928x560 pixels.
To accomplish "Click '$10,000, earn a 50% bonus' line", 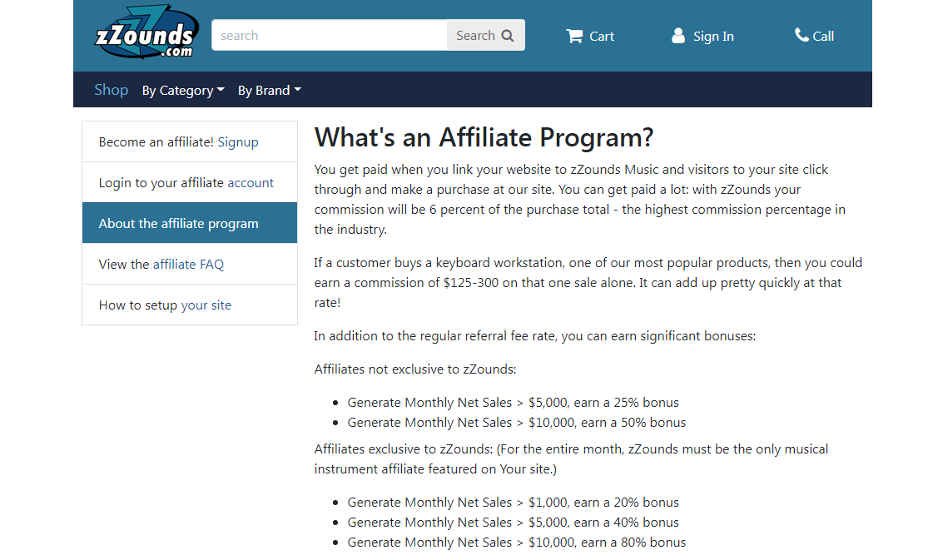I will pos(516,423).
